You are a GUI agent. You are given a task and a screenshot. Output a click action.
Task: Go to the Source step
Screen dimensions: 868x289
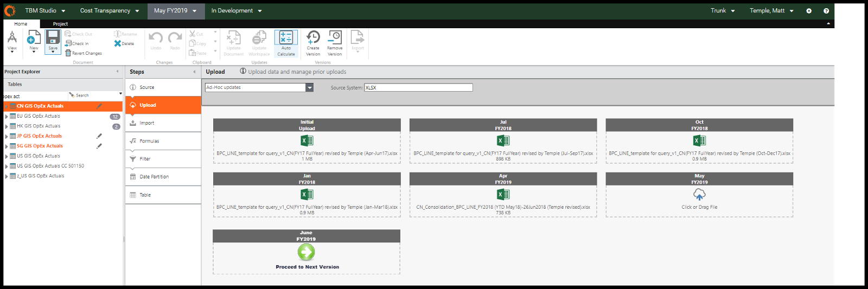[x=163, y=87]
